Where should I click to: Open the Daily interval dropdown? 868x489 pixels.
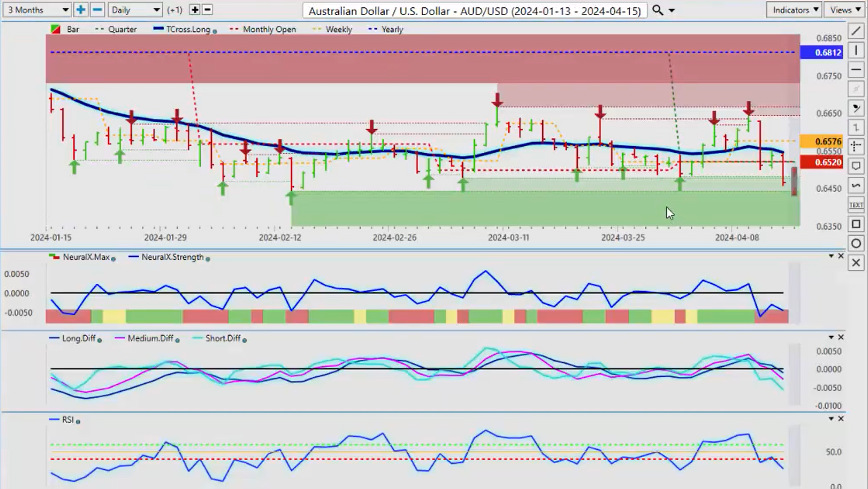(x=135, y=10)
